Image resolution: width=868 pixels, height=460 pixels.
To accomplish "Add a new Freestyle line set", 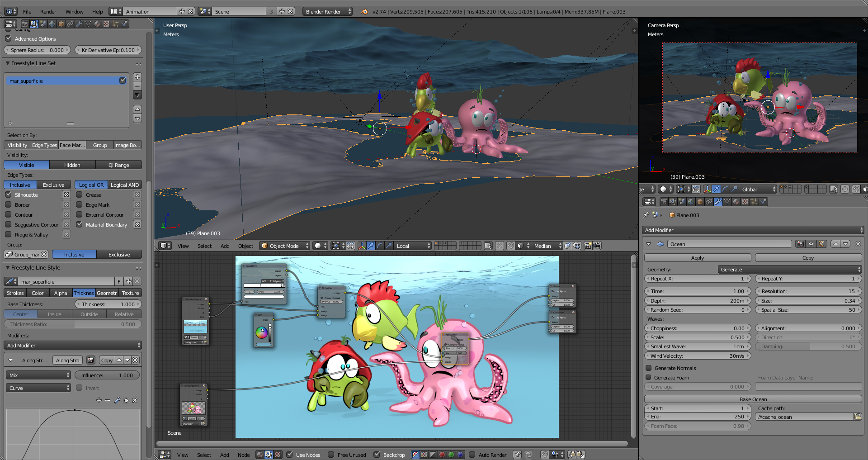I will pyautogui.click(x=137, y=77).
